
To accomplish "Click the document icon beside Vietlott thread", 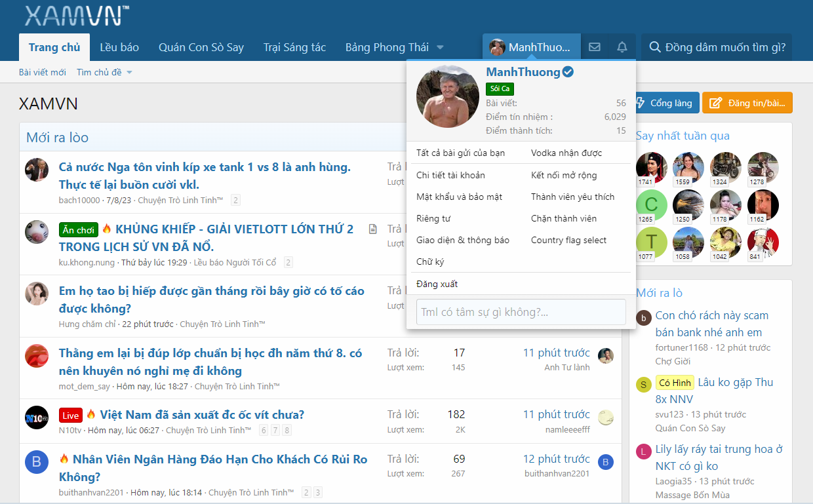I will 373,229.
